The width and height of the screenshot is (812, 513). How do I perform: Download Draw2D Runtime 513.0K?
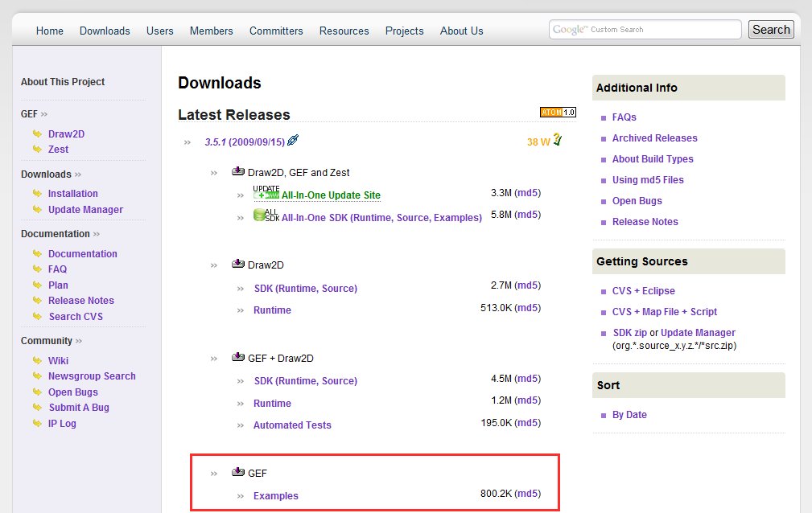[272, 310]
